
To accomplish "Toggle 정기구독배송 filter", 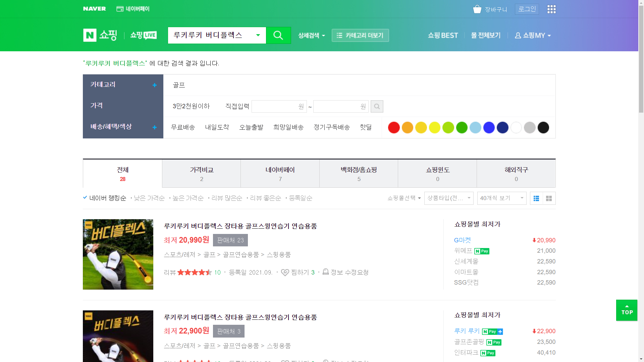I will tap(332, 127).
